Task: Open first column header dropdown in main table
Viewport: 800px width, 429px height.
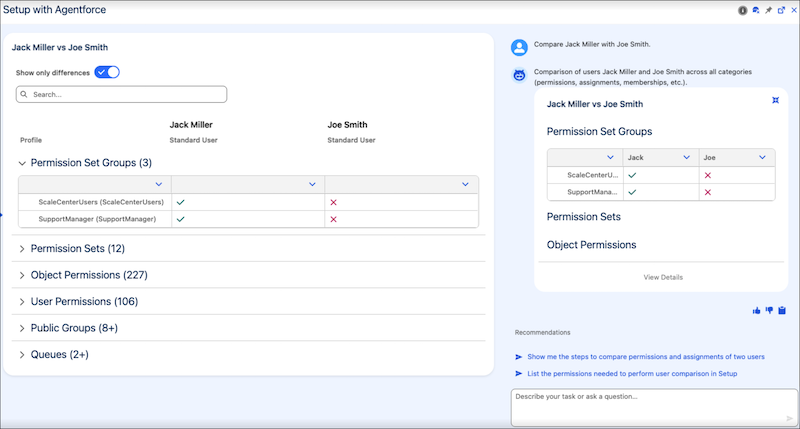Action: (159, 185)
